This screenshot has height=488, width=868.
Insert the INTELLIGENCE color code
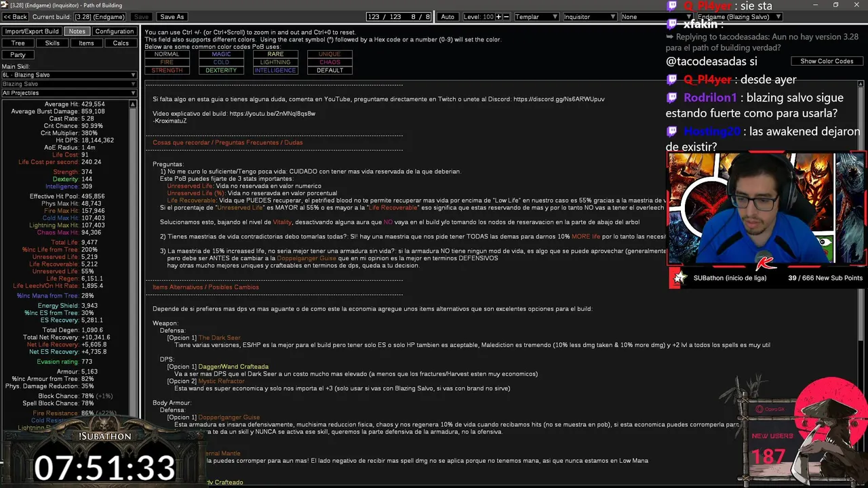(x=275, y=70)
